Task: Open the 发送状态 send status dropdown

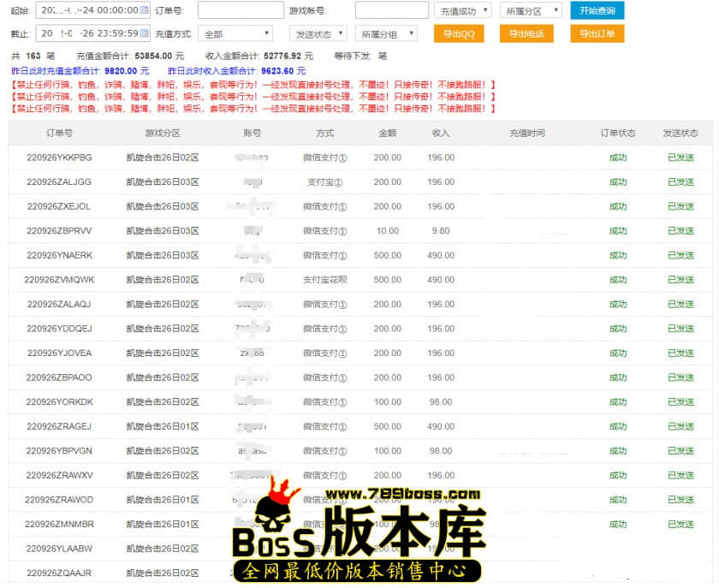Action: [x=318, y=33]
